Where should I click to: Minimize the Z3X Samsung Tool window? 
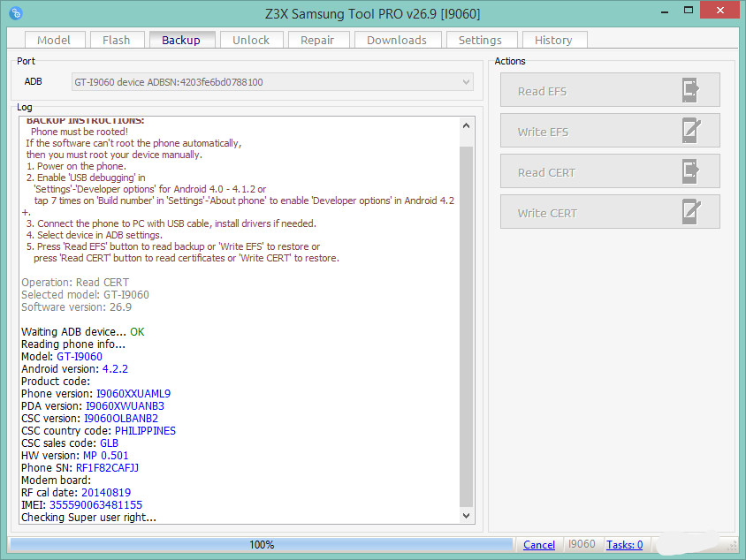665,11
